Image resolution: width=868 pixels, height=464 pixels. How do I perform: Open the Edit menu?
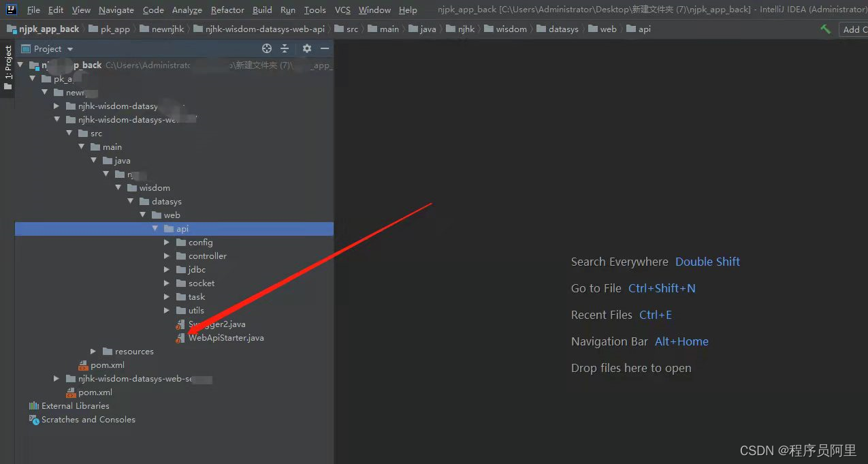[56, 10]
